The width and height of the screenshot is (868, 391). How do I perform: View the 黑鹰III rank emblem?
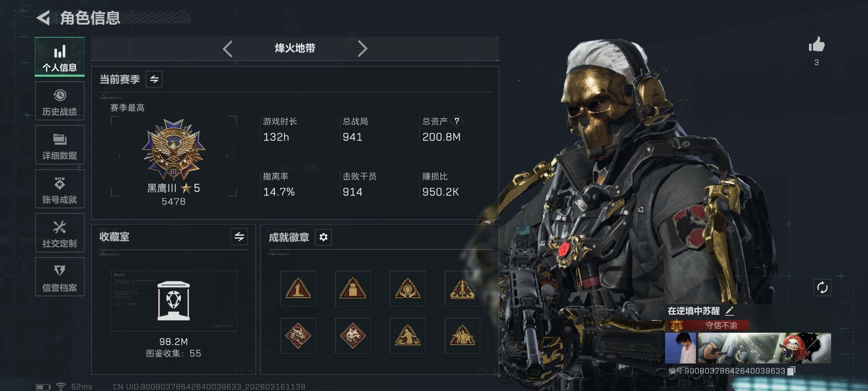click(x=174, y=150)
